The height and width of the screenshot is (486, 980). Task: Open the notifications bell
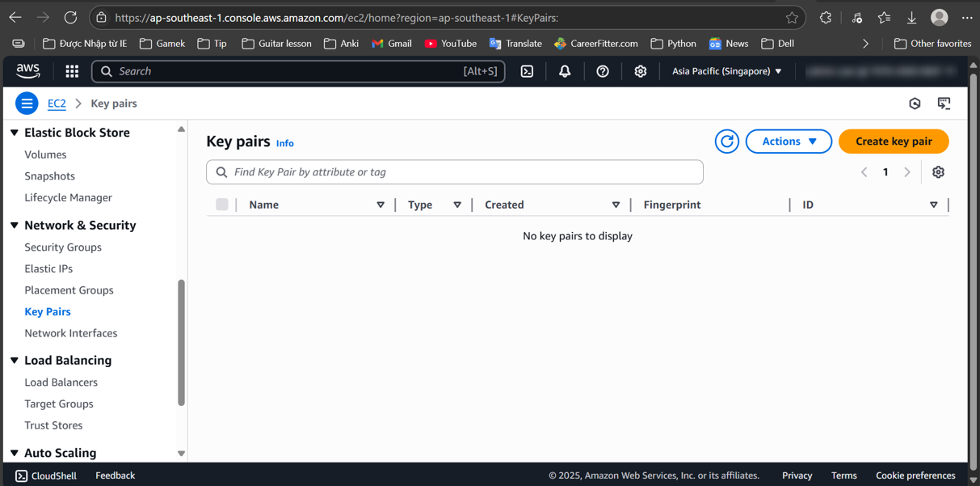[x=565, y=71]
